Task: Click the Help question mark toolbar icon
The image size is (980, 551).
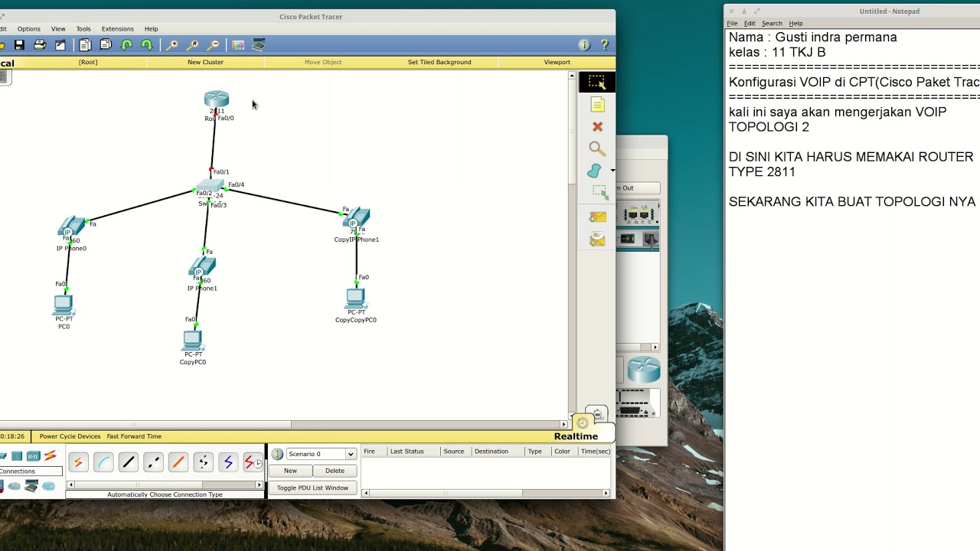Action: click(605, 45)
